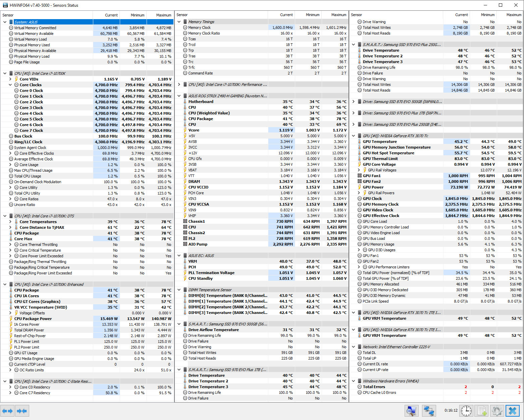This screenshot has height=420, width=524.
Task: Click the shrink layout arrows icon
Action: 22,411
